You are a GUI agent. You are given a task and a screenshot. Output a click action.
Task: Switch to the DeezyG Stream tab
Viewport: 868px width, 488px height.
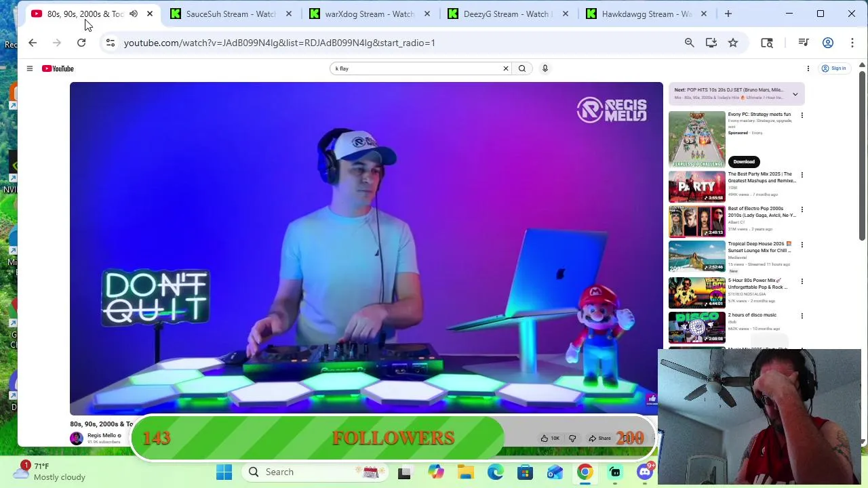[x=507, y=14]
